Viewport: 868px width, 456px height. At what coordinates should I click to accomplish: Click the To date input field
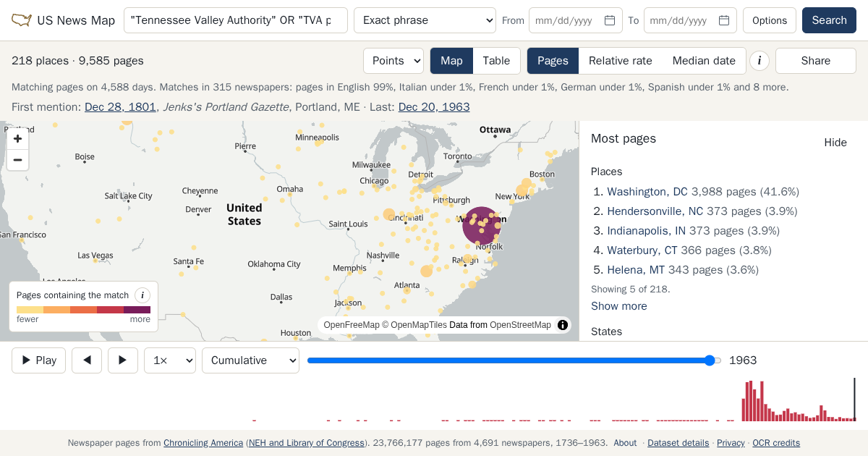pyautogui.click(x=690, y=20)
